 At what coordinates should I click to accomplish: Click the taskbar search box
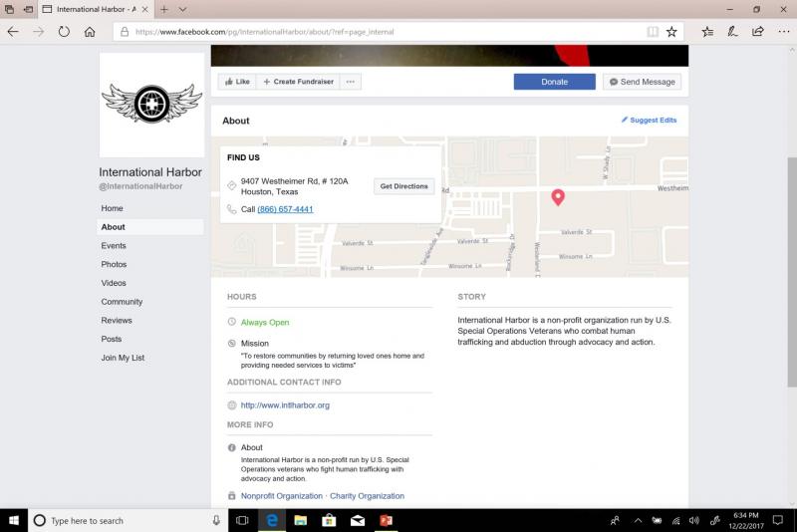128,520
